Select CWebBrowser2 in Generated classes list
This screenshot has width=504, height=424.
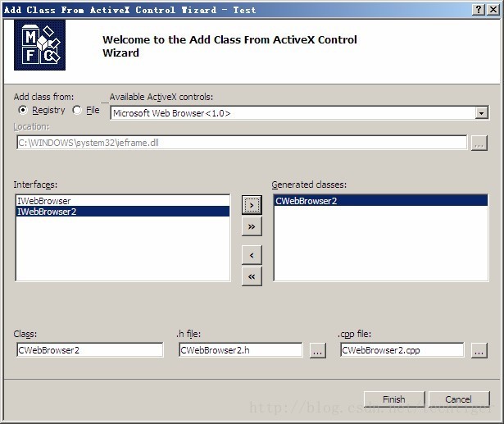381,201
